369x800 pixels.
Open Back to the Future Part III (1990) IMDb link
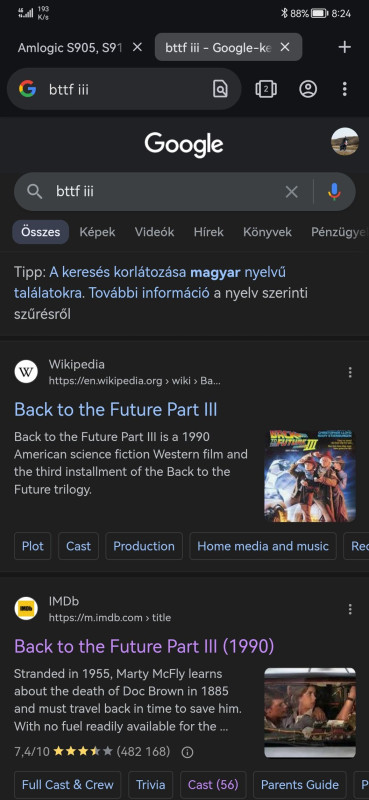144,646
